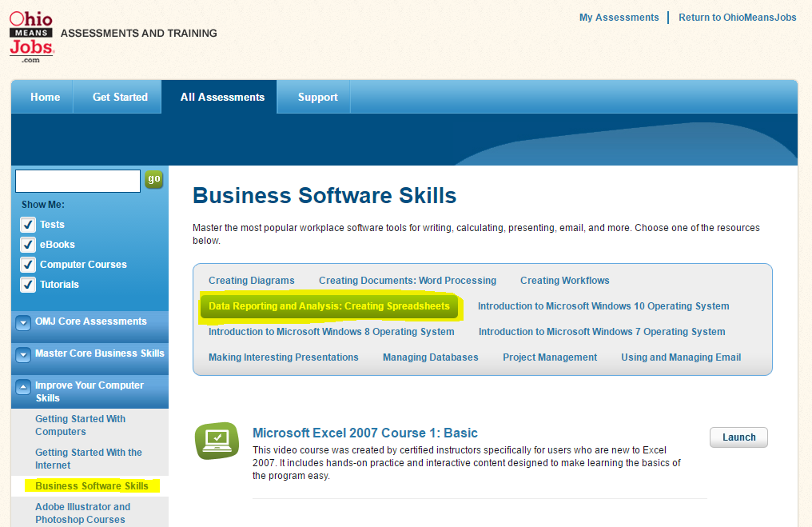Open Introduction to Microsoft Windows 7 link
The width and height of the screenshot is (812, 527).
pos(602,332)
